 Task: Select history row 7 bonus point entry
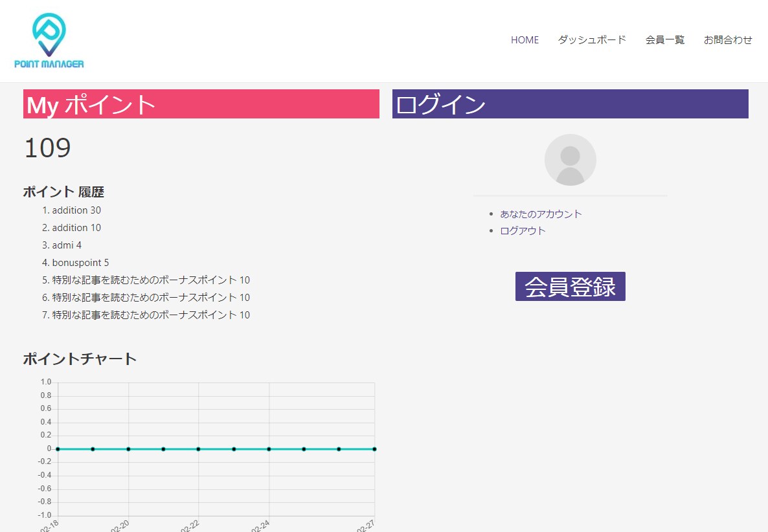click(x=151, y=315)
